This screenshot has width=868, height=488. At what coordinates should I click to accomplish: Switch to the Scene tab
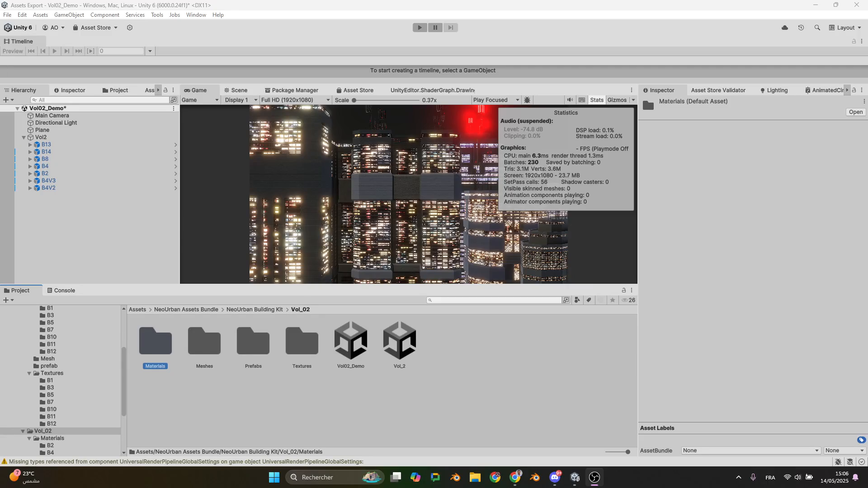coord(236,90)
